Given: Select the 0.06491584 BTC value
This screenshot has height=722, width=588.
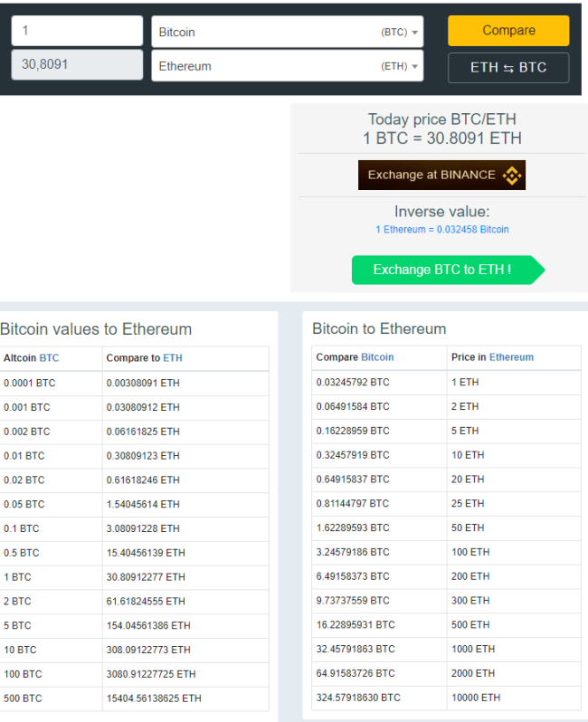Looking at the screenshot, I should pos(353,406).
